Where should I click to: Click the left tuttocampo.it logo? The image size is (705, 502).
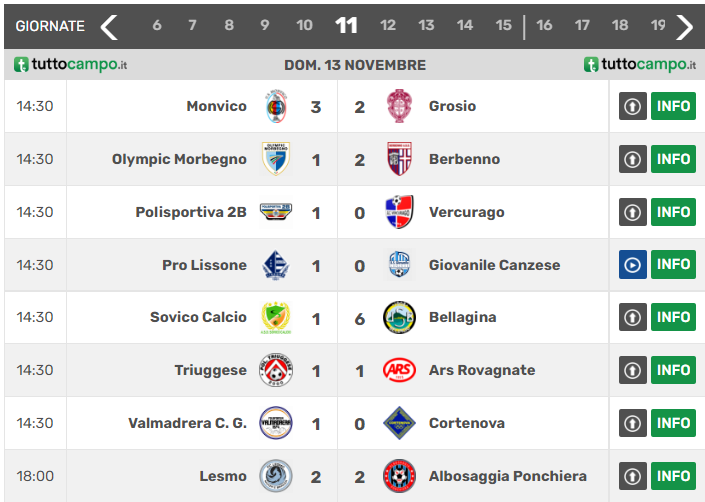(71, 65)
